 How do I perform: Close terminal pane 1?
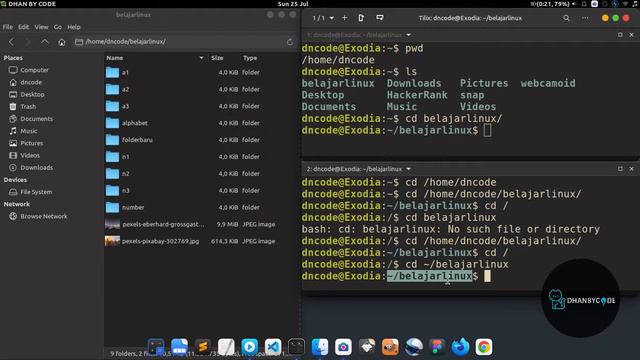pos(631,35)
